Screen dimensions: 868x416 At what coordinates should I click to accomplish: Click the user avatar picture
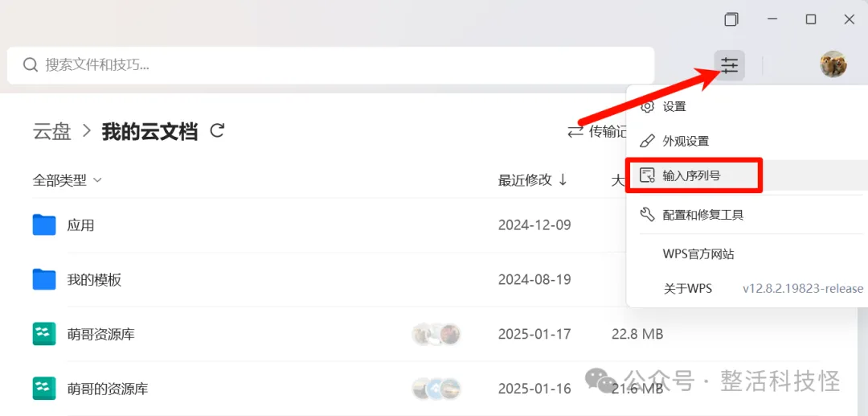[833, 65]
